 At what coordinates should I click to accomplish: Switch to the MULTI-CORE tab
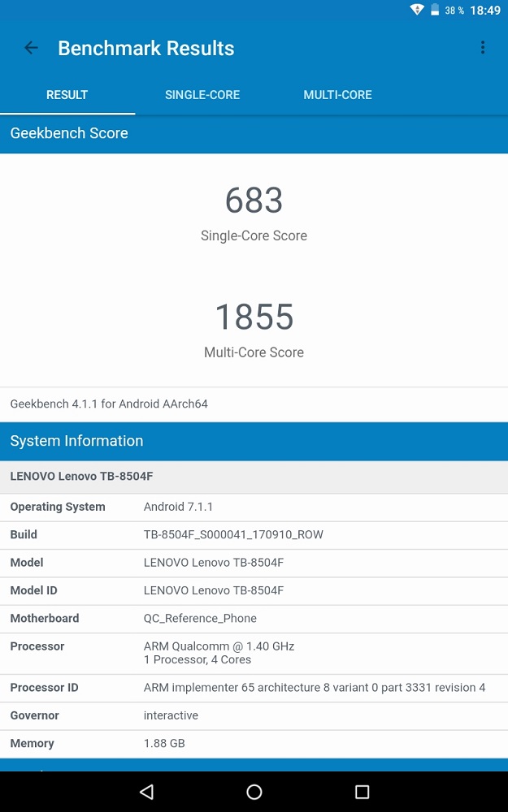point(337,95)
